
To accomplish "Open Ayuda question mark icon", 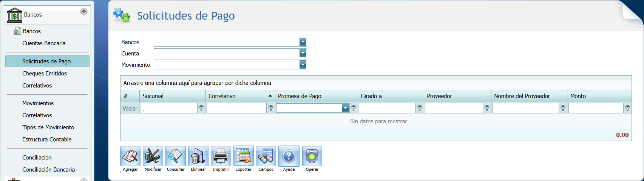I will tap(289, 156).
